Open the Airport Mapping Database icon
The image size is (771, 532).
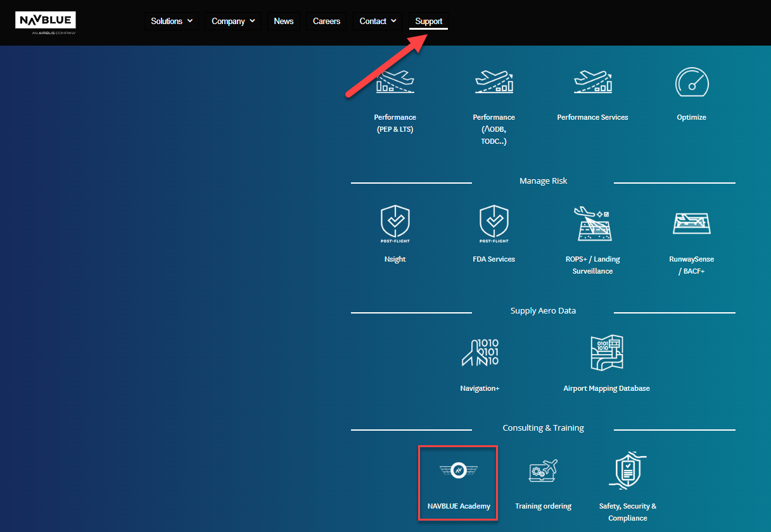[606, 353]
